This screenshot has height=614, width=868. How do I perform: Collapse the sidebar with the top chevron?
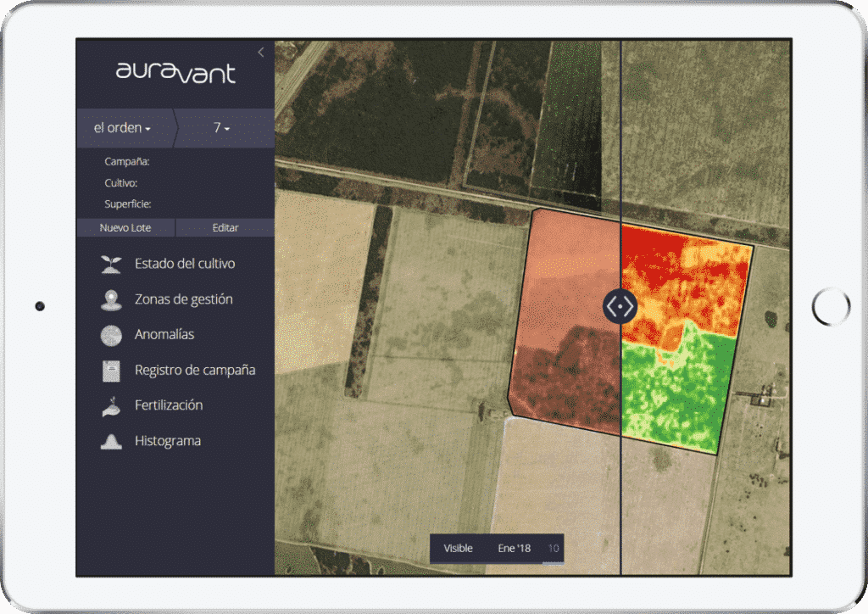[x=260, y=53]
